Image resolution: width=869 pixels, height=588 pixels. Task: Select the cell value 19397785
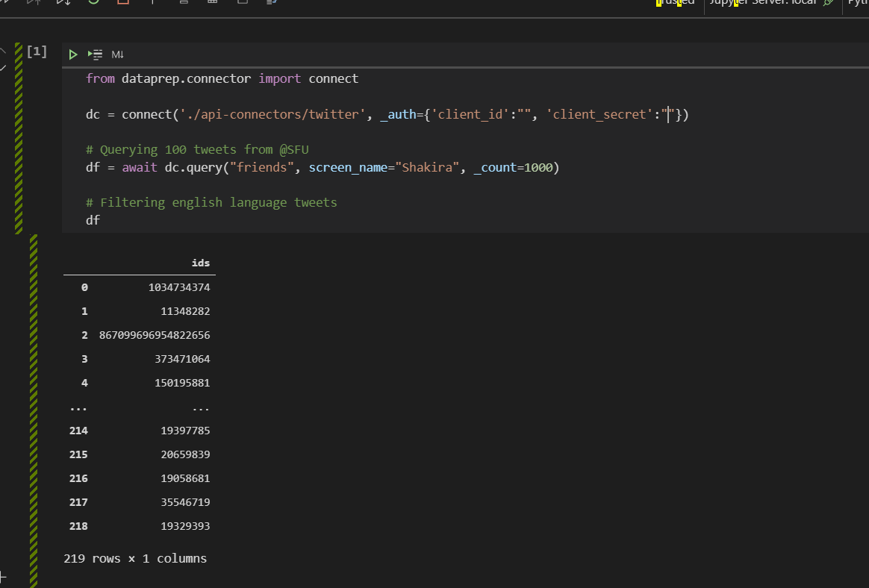tap(185, 430)
